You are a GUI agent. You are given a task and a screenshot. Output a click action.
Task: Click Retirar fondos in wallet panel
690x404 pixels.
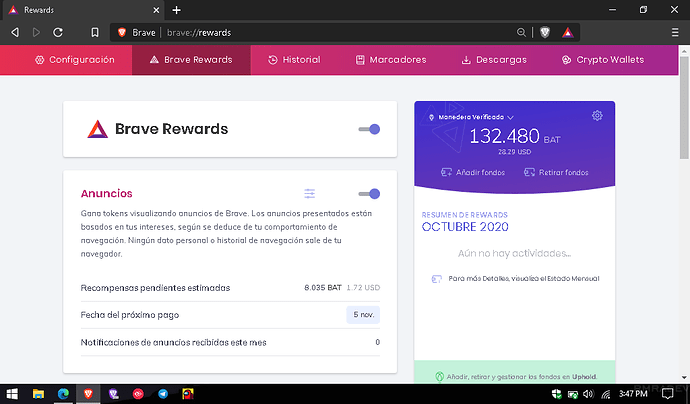(556, 172)
